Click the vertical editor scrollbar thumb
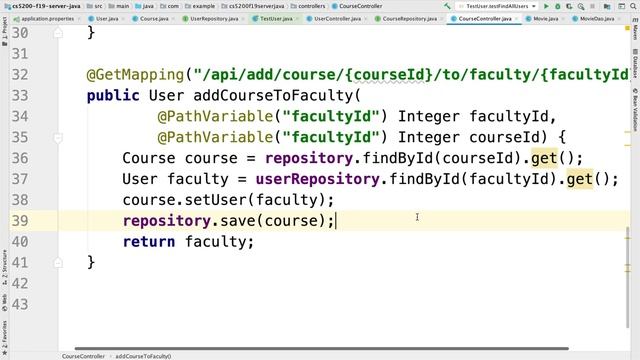Screen dimensions: 640x360 pos(628,277)
